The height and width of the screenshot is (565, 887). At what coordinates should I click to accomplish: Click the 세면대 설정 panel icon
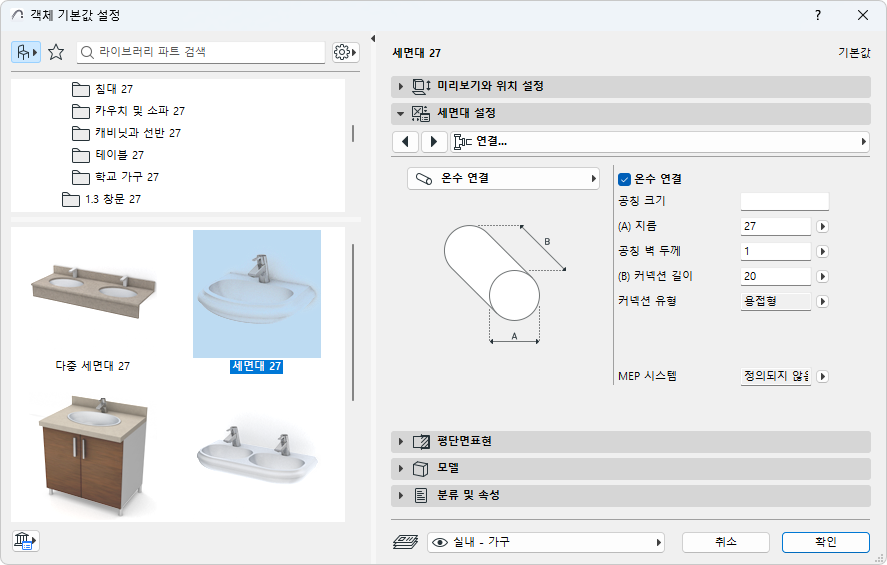click(421, 114)
